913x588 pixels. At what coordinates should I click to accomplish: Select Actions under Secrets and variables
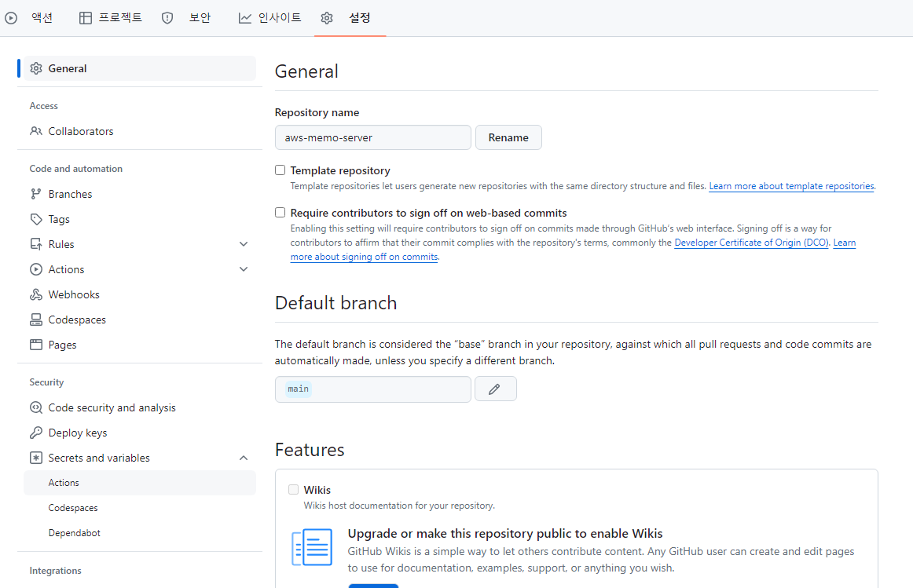tap(140, 483)
